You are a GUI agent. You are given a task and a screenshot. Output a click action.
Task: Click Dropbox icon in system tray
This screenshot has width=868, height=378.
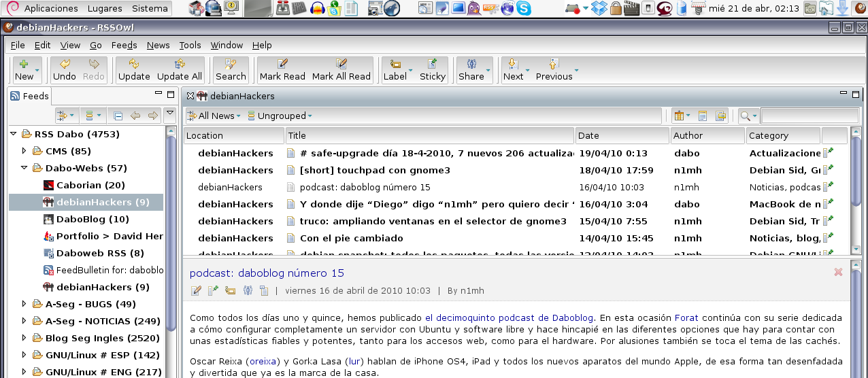(x=599, y=9)
